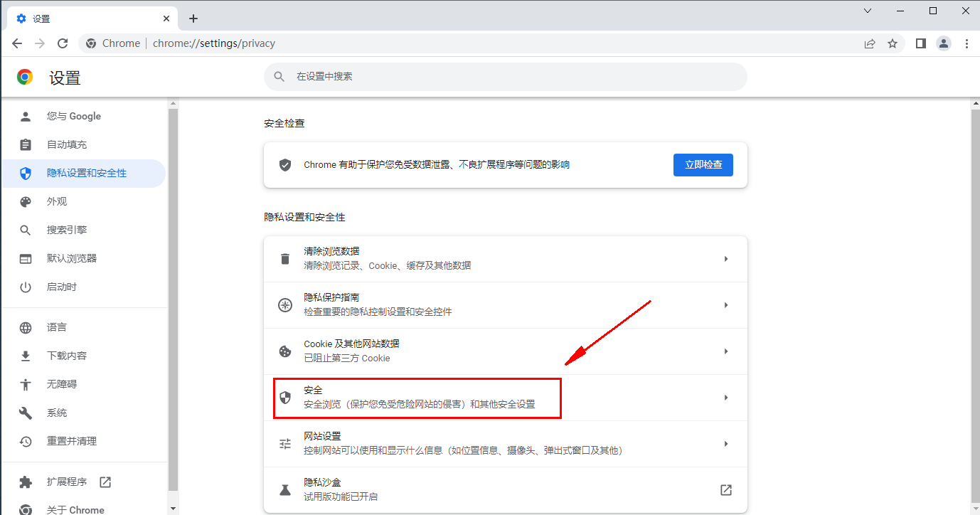Open the 隐私沙盒 row

point(506,489)
